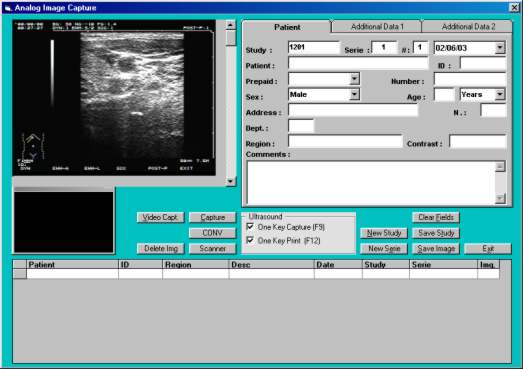This screenshot has height=369, width=523.
Task: Click the Address field
Action: (x=353, y=110)
